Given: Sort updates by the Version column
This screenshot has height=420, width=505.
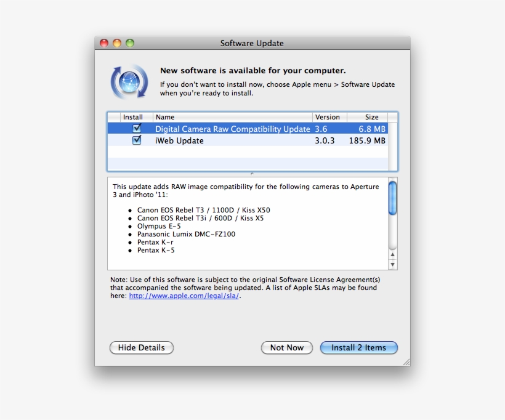Looking at the screenshot, I should tap(329, 117).
